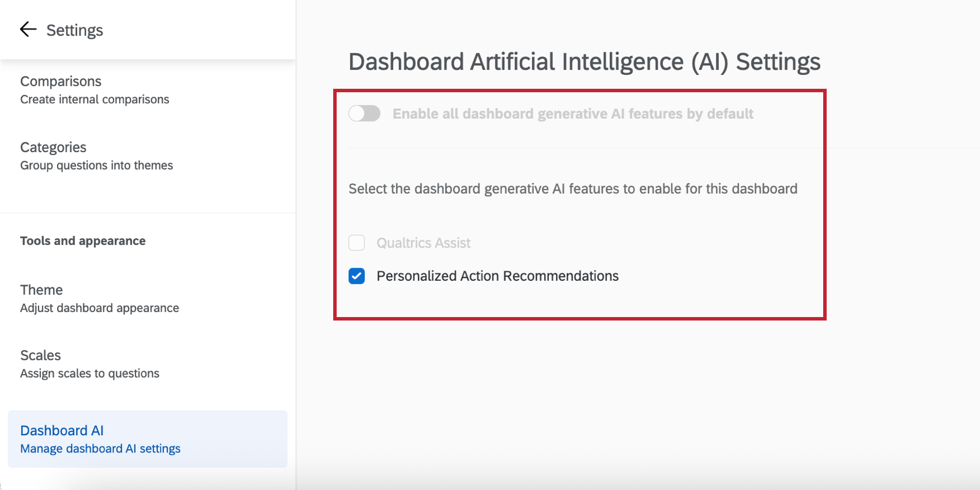Open Scales to assign scales to questions
This screenshot has height=490, width=980.
[x=40, y=355]
